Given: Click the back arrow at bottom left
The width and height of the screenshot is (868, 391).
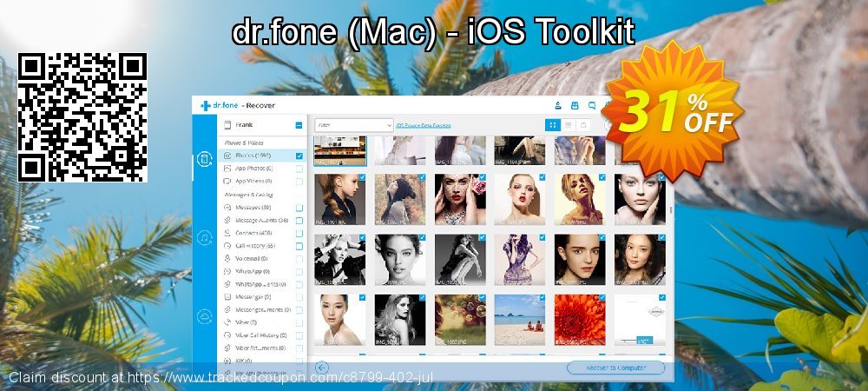Looking at the screenshot, I should coord(322,368).
